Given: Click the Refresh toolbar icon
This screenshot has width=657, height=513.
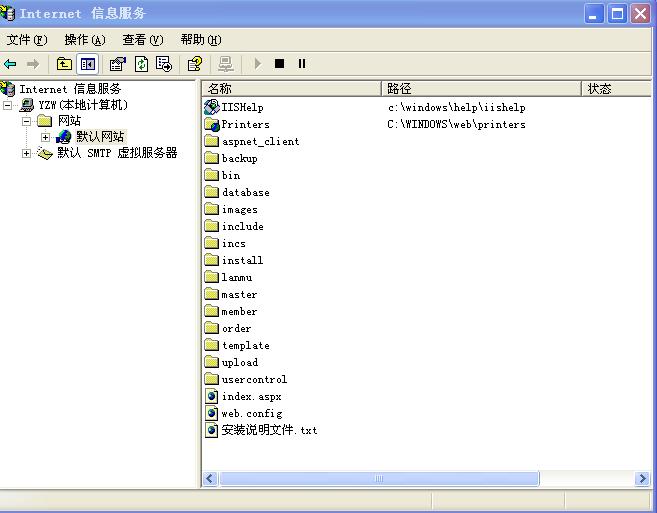Looking at the screenshot, I should 141,64.
